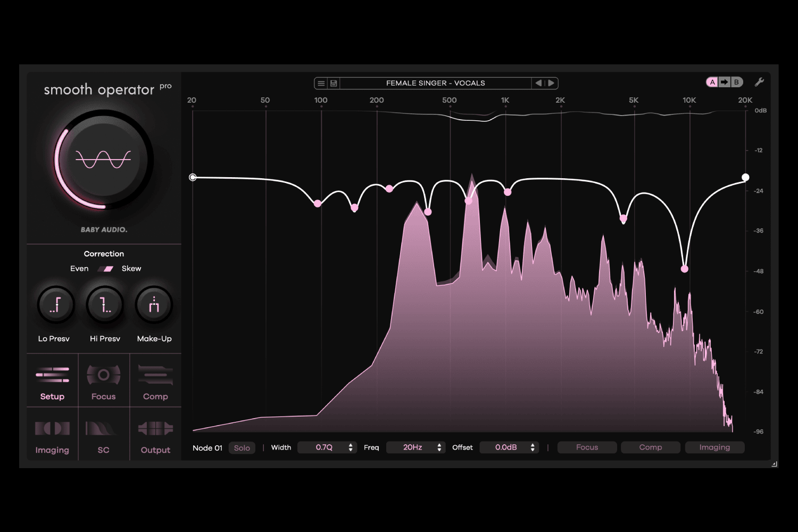Enable Focus routing for Node 01

[587, 447]
